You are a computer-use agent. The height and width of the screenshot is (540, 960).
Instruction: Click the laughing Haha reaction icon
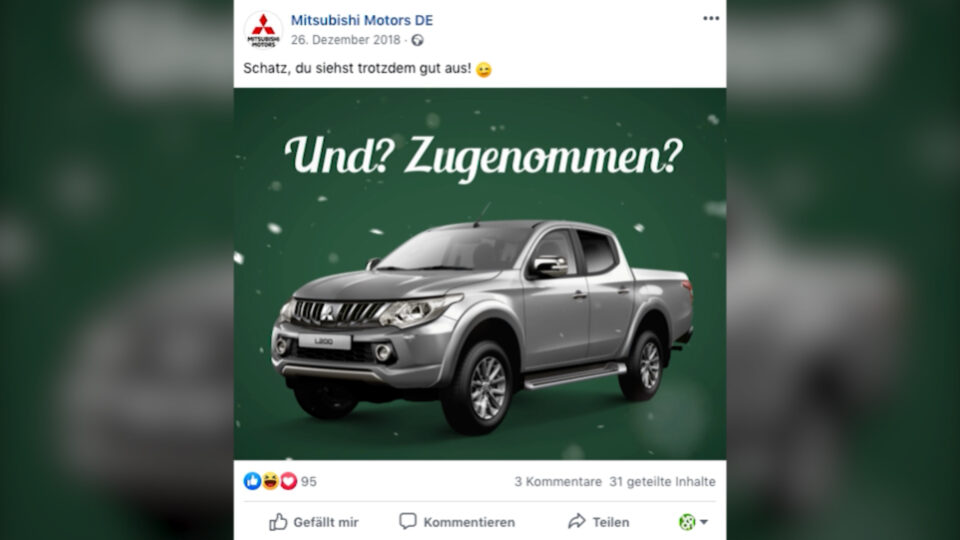(x=270, y=481)
